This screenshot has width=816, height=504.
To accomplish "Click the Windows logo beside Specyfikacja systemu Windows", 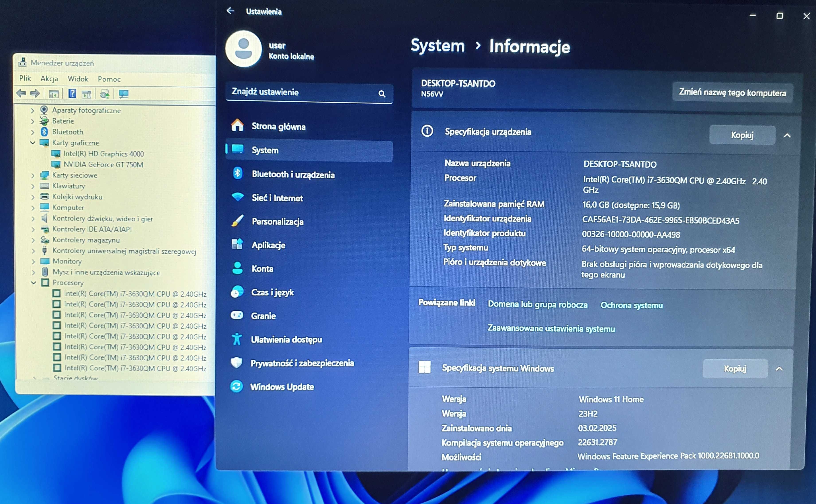I will pyautogui.click(x=424, y=367).
